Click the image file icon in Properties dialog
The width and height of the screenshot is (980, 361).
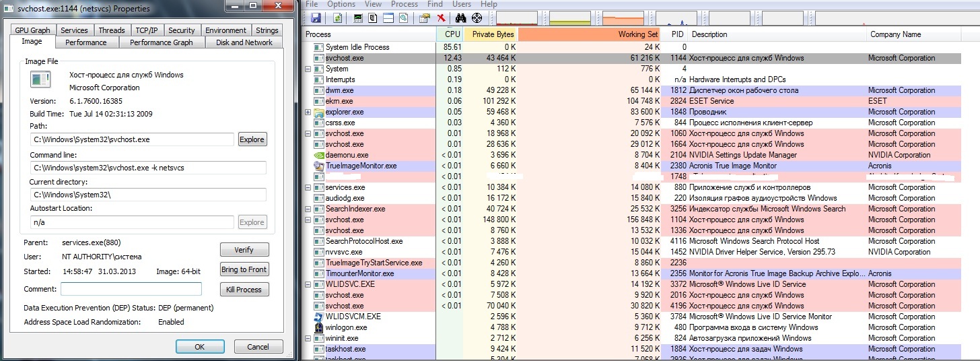[40, 80]
